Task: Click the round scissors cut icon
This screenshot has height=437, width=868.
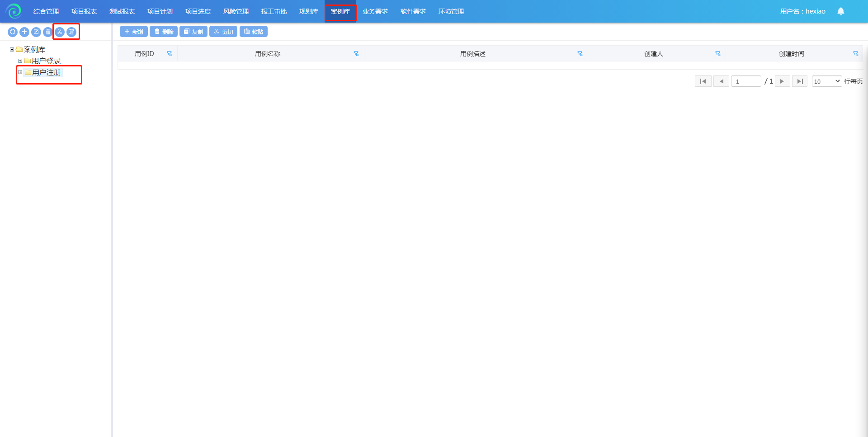Action: click(60, 32)
